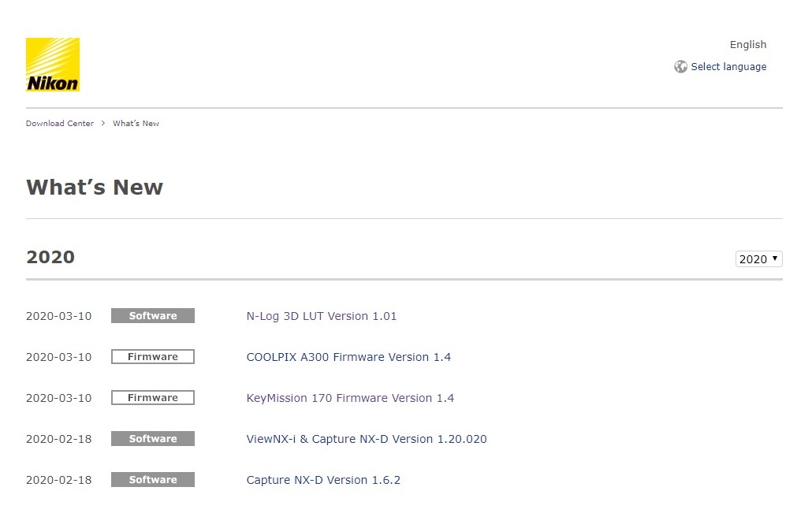The image size is (812, 528).
Task: Click Software tag next to N-Log 3D LUT
Action: [153, 316]
